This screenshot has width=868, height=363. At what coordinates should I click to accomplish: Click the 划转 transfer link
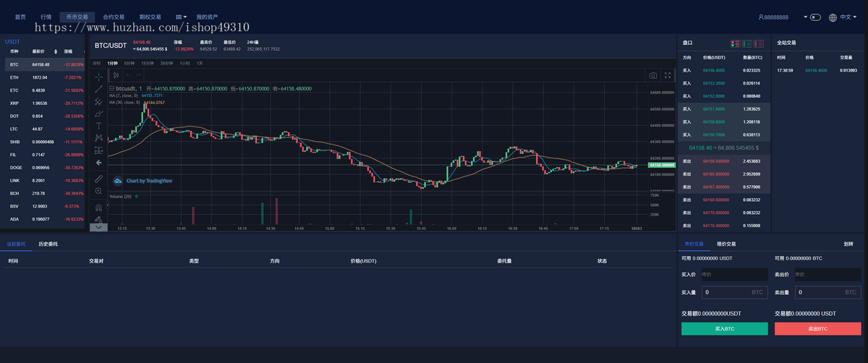848,244
